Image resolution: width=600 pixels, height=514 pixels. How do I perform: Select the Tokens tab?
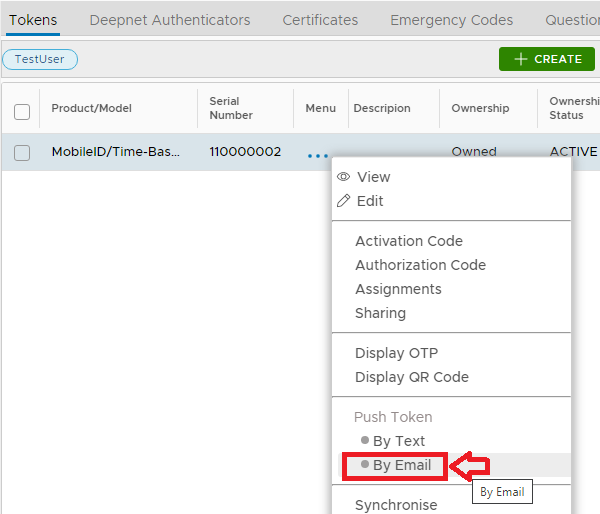click(33, 20)
